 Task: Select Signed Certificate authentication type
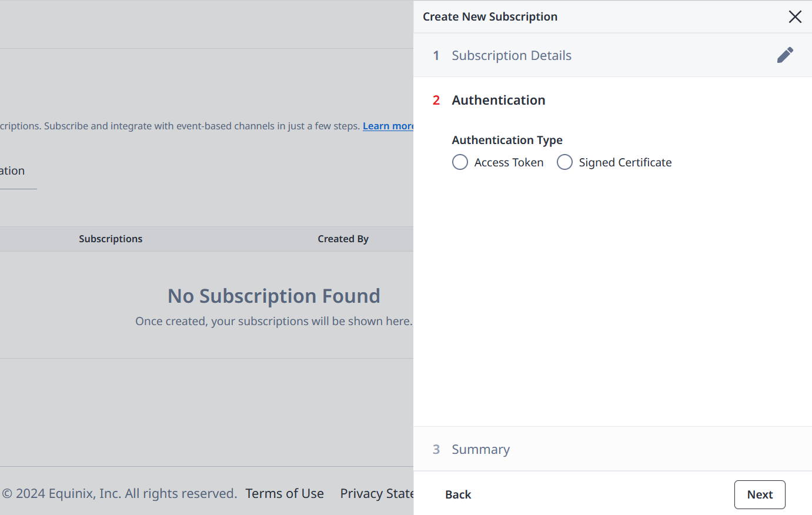[564, 162]
